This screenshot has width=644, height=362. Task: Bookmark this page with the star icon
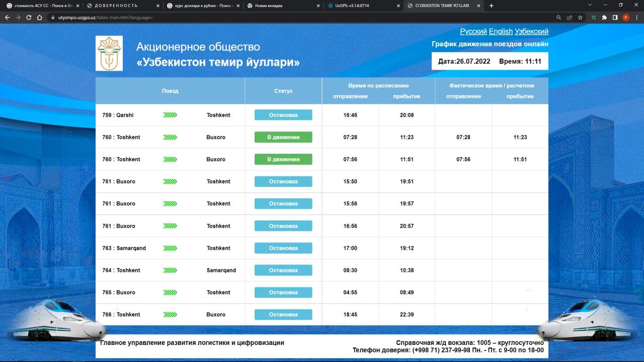(x=580, y=17)
